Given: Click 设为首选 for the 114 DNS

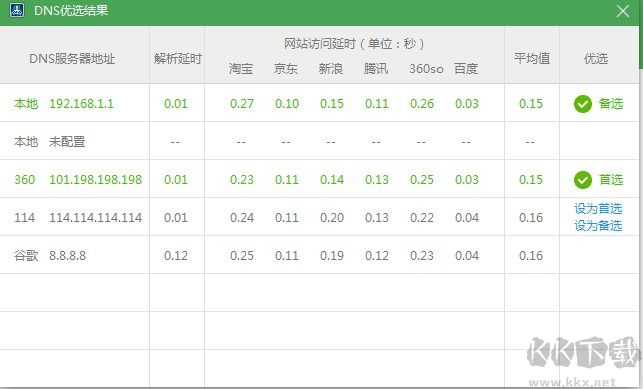Looking at the screenshot, I should pos(598,209).
